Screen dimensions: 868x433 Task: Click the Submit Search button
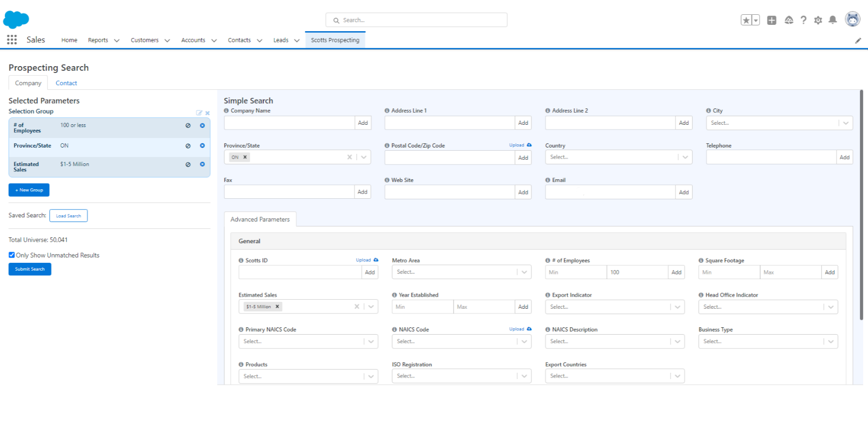[x=30, y=269]
